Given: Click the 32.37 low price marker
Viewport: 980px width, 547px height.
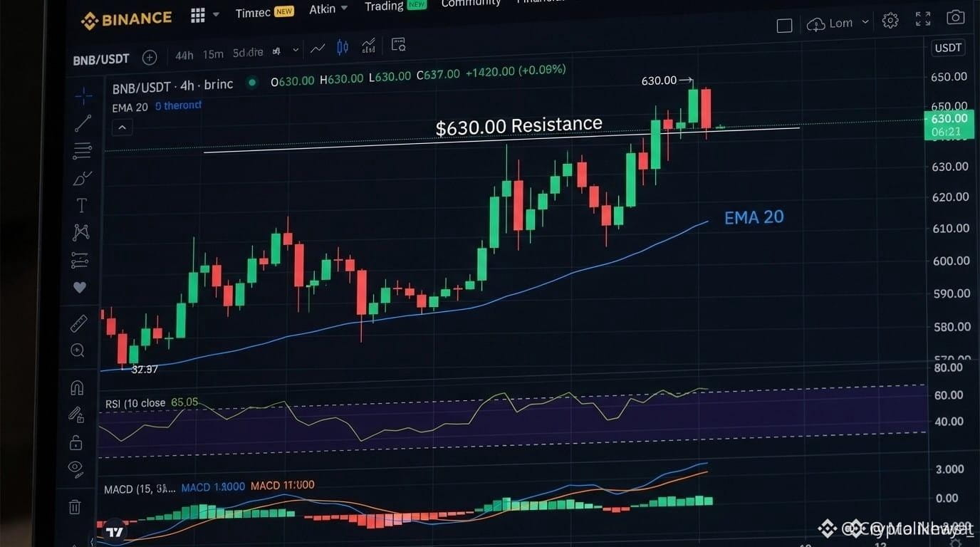Looking at the screenshot, I should click(x=145, y=369).
